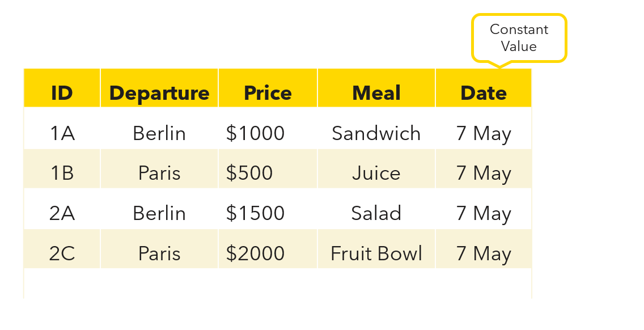Click the Fruit Bowl meal cell

[376, 249]
